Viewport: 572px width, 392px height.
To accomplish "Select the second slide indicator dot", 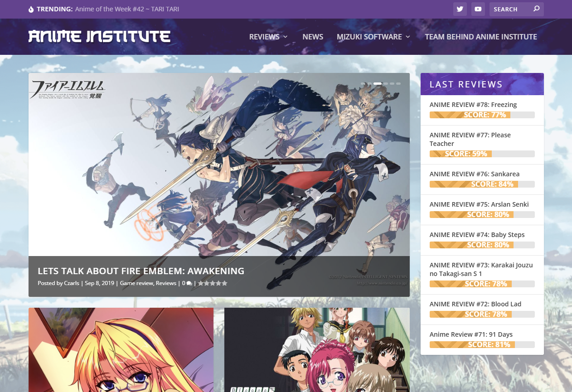I will [x=369, y=83].
